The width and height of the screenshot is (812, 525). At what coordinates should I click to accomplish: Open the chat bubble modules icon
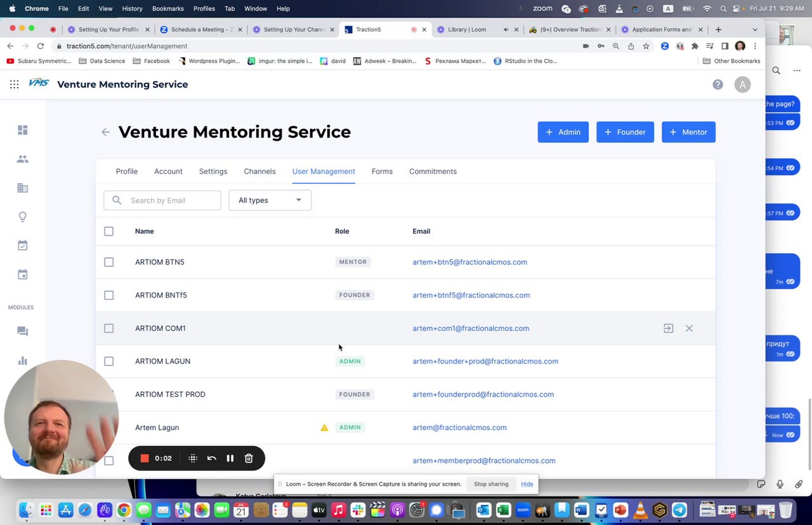click(23, 332)
